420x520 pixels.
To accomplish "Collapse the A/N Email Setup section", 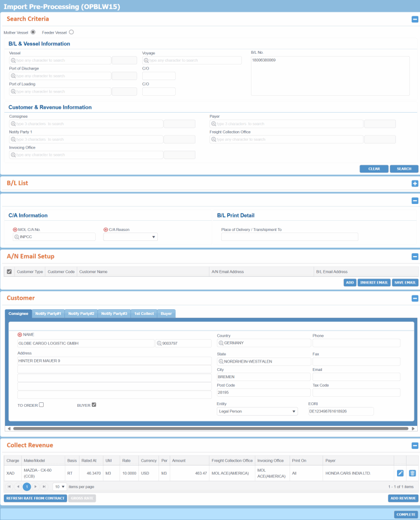I will click(x=415, y=257).
